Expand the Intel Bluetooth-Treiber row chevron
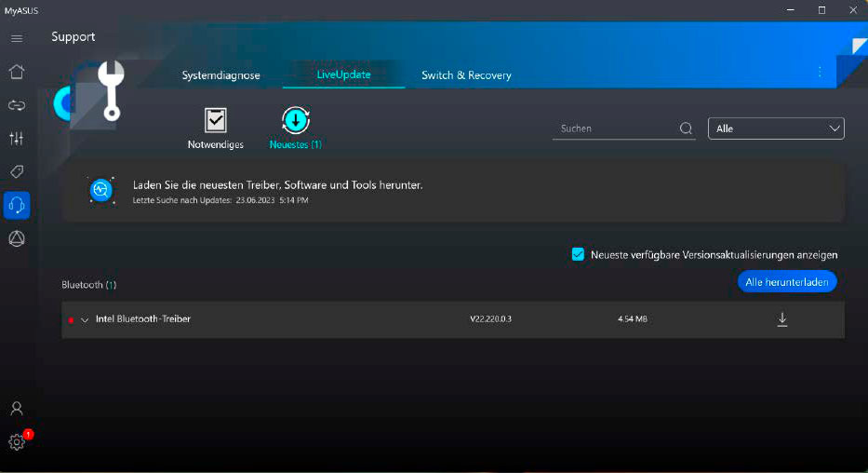Image resolution: width=868 pixels, height=473 pixels. [x=85, y=319]
